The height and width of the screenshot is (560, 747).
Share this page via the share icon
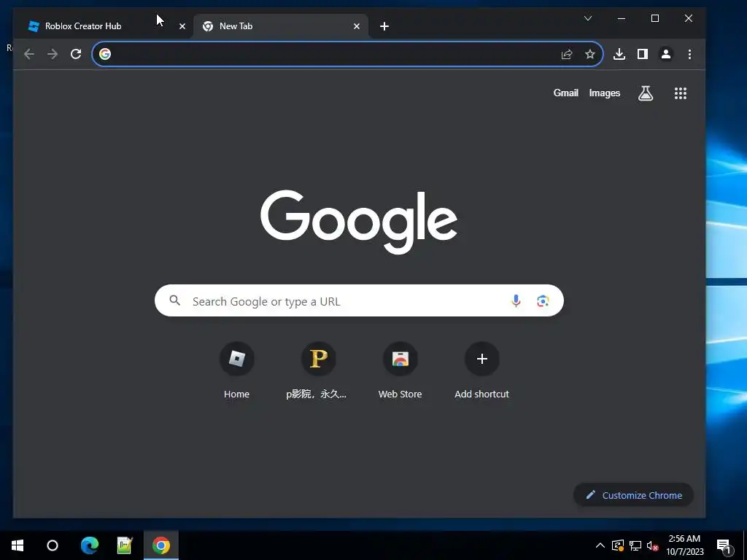tap(566, 54)
